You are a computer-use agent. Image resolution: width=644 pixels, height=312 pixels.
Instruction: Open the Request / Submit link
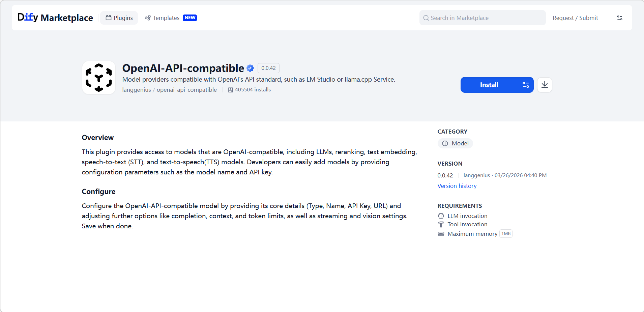[575, 18]
